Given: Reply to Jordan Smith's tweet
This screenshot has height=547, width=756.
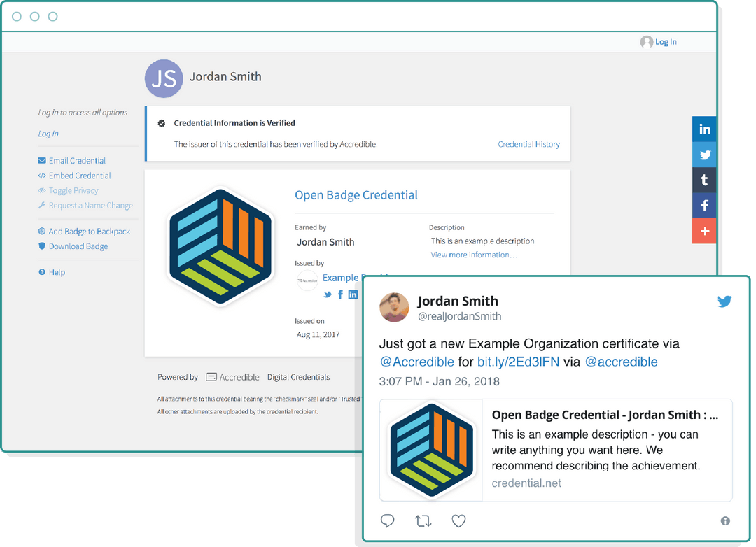Looking at the screenshot, I should tap(388, 521).
